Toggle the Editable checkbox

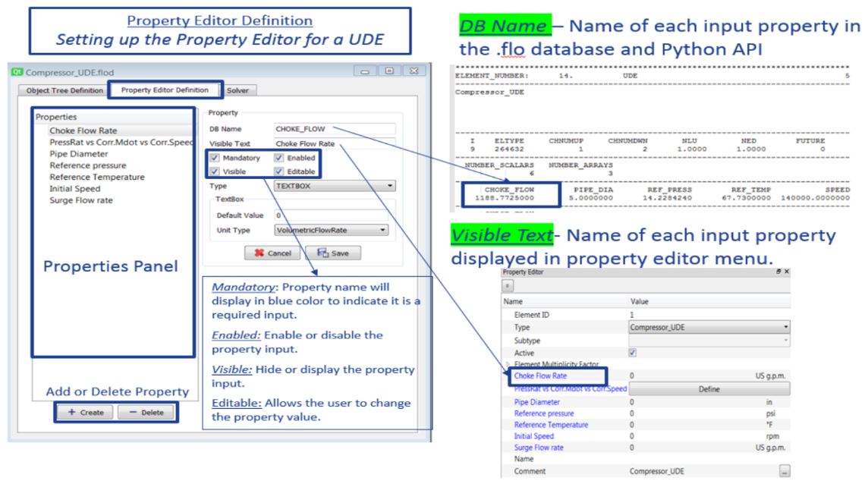(279, 171)
